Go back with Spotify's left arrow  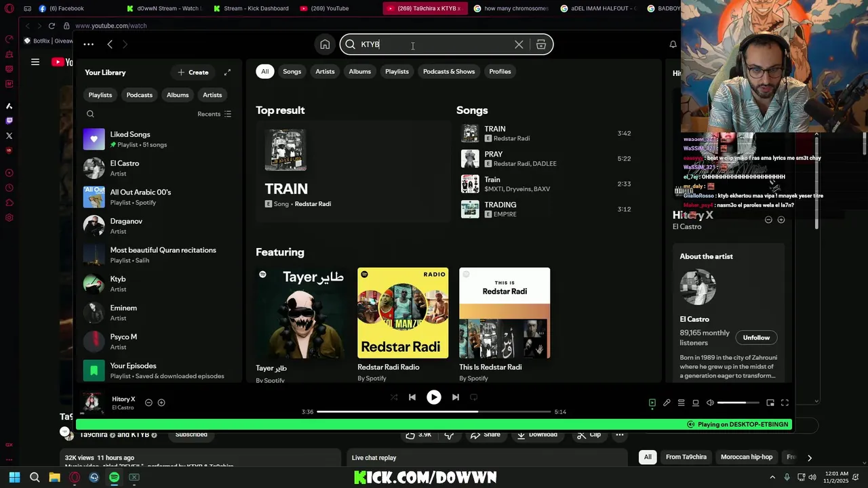110,44
